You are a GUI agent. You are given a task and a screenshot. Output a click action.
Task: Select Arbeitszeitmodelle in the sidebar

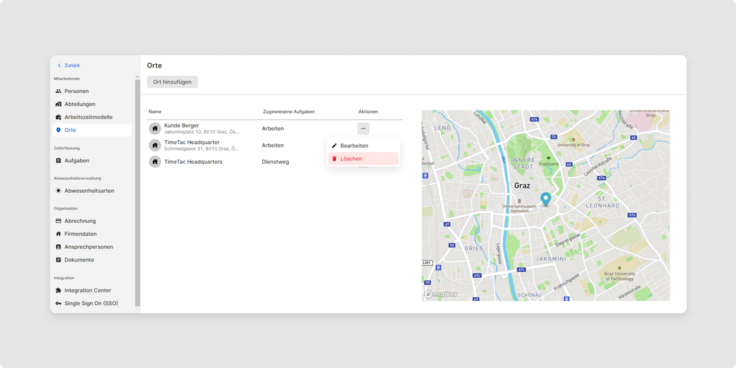92,117
